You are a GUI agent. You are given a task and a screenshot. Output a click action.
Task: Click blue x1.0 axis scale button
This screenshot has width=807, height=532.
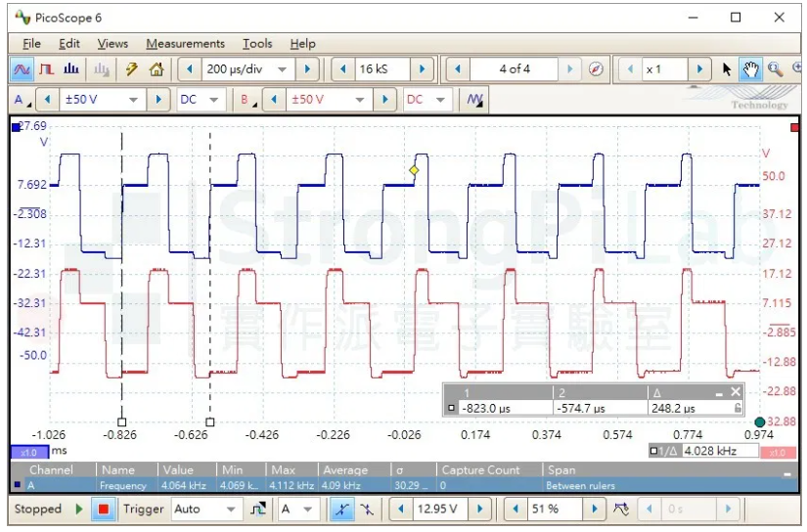tap(29, 453)
